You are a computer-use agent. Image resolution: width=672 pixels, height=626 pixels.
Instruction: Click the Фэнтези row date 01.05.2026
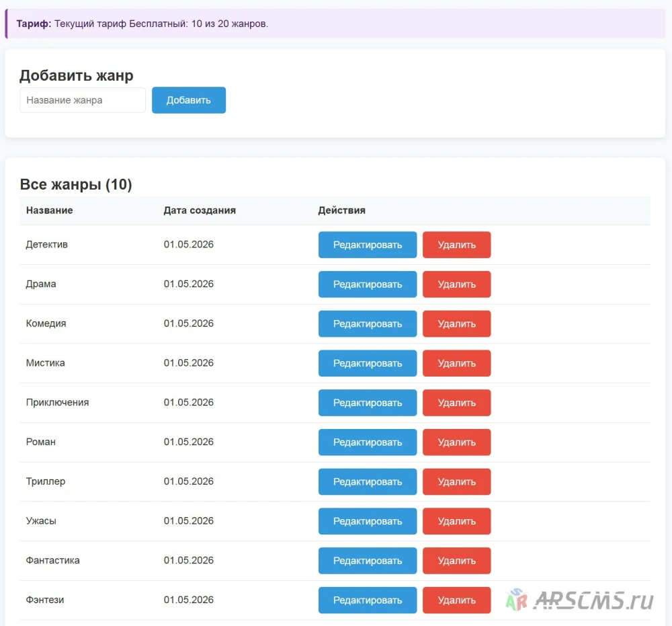[x=189, y=599]
